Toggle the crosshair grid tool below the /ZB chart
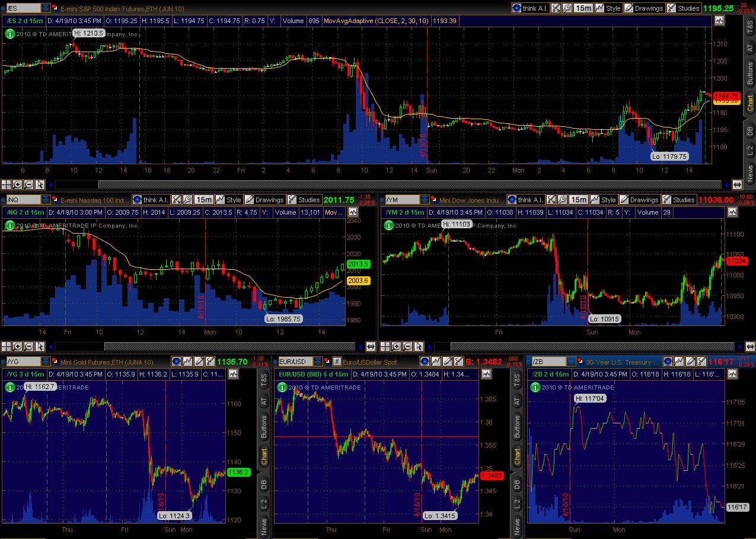 pos(532,537)
